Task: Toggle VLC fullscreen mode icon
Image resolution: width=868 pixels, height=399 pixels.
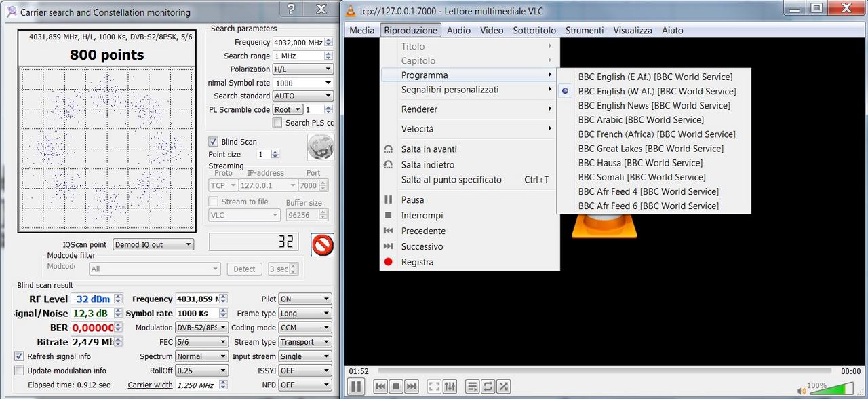Action: tap(434, 387)
